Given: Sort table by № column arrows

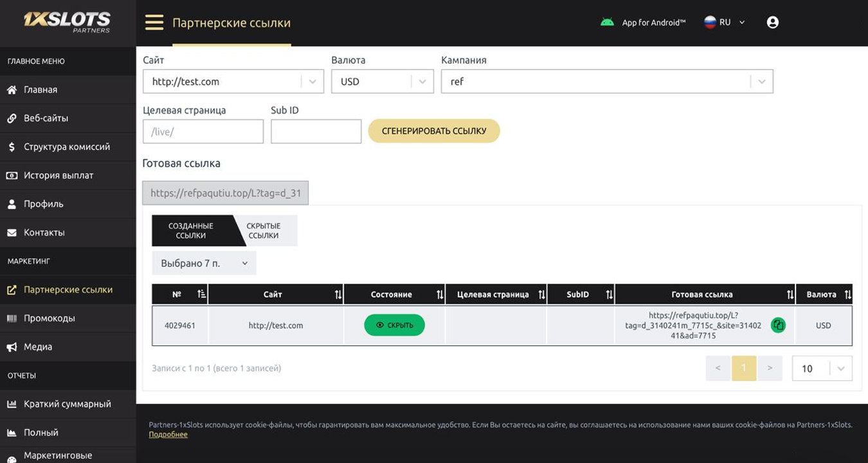Looking at the screenshot, I should (202, 294).
